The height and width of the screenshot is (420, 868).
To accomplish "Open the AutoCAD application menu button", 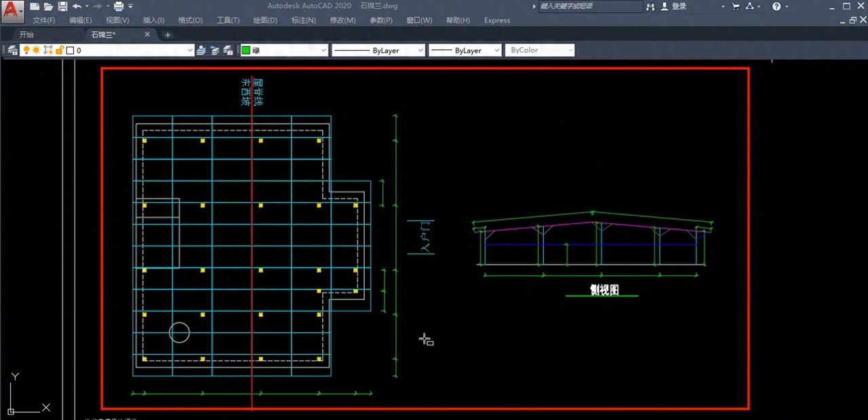I will [x=13, y=11].
